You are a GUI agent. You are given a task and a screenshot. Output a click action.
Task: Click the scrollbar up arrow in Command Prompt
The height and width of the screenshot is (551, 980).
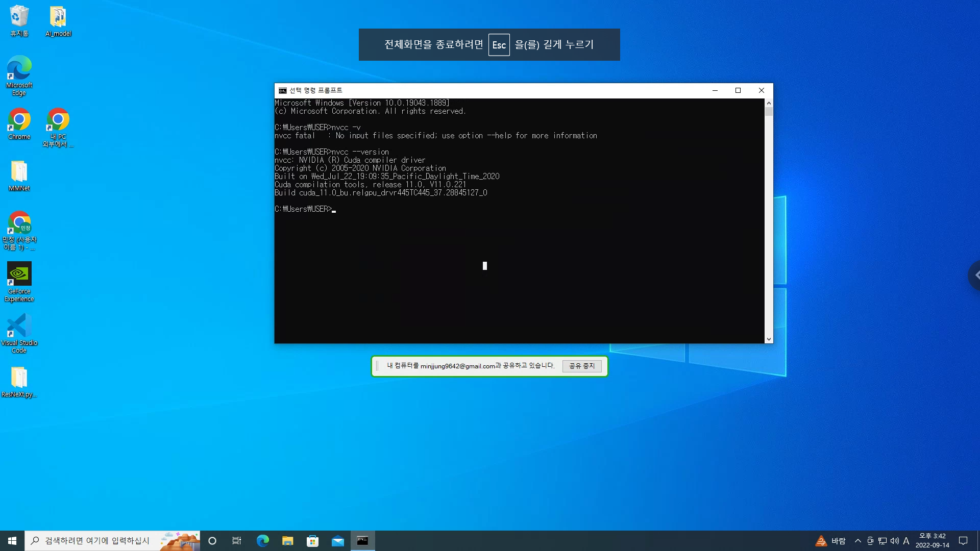pyautogui.click(x=769, y=103)
